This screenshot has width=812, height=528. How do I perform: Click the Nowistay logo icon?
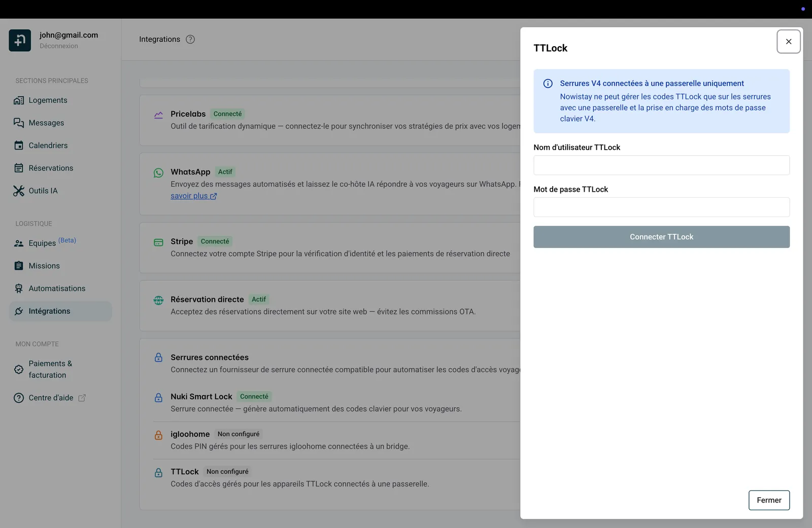[x=20, y=41]
